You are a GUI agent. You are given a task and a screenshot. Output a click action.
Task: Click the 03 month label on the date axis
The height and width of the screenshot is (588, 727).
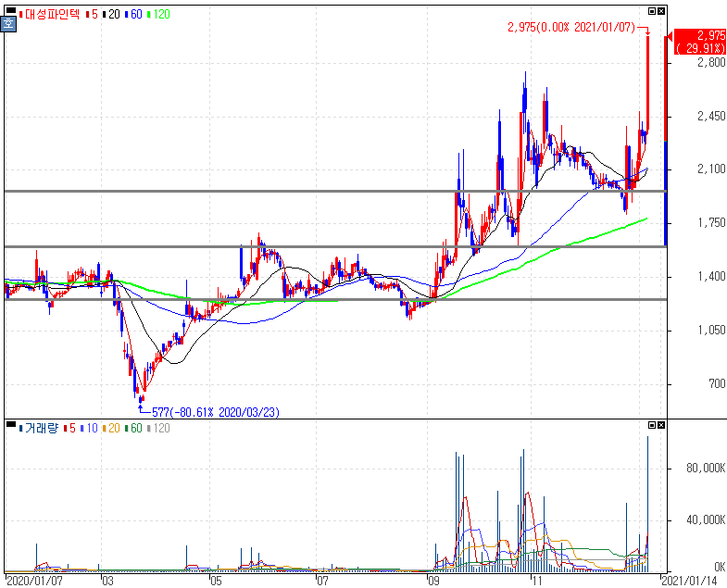pyautogui.click(x=107, y=581)
